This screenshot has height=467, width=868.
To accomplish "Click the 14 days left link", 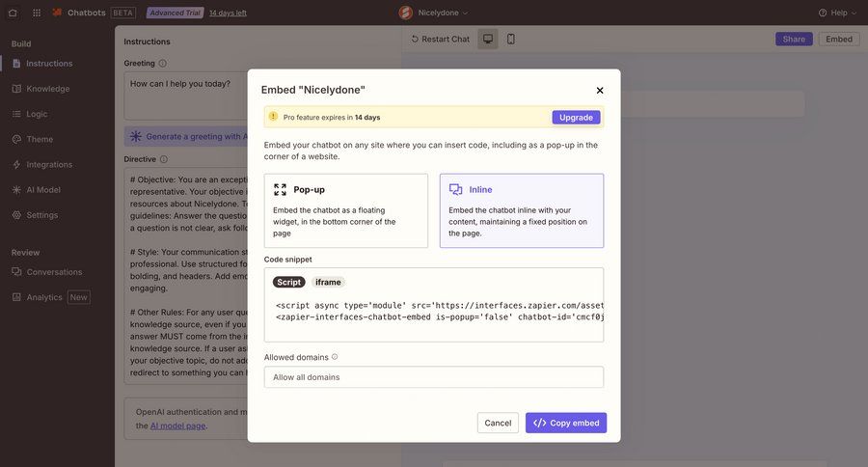I will pyautogui.click(x=228, y=13).
